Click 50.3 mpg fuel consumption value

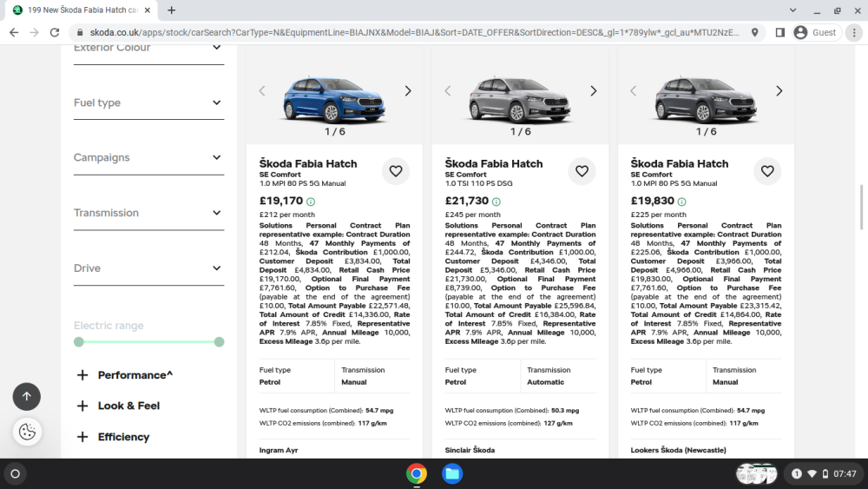tap(565, 411)
